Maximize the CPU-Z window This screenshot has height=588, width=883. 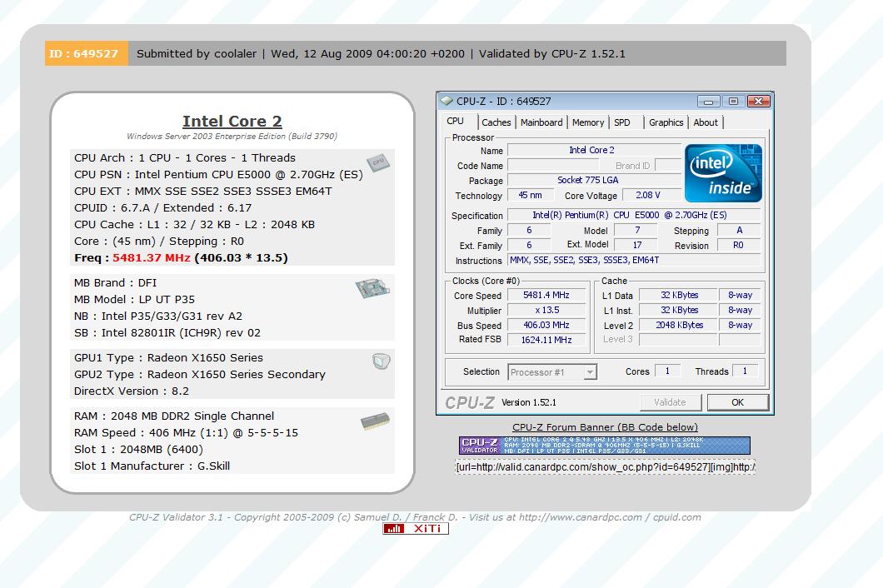tap(733, 102)
